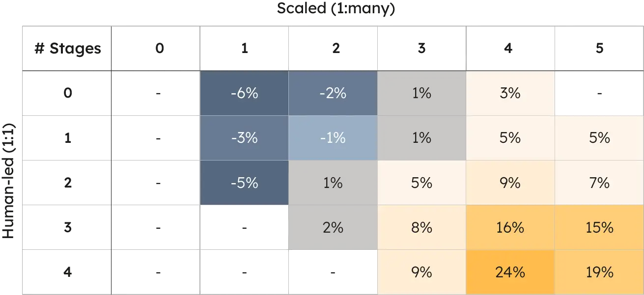Click the 15% cell
Viewport: 644px width, 295px height.
(x=599, y=227)
